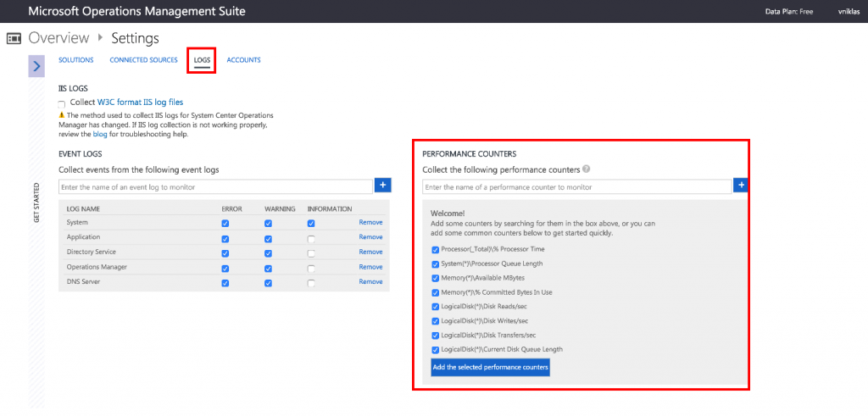This screenshot has width=868, height=416.
Task: Enable Collect W3C format IIS log files
Action: [61, 104]
